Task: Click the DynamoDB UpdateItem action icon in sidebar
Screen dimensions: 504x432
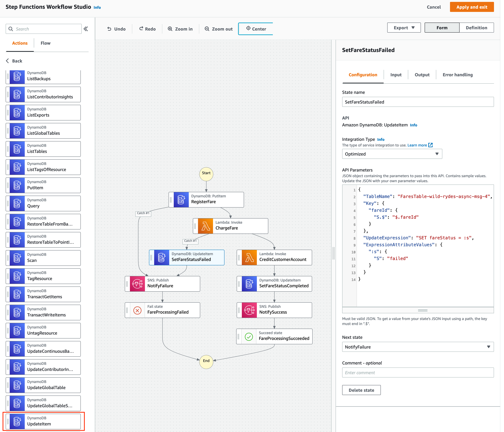Action: (17, 421)
